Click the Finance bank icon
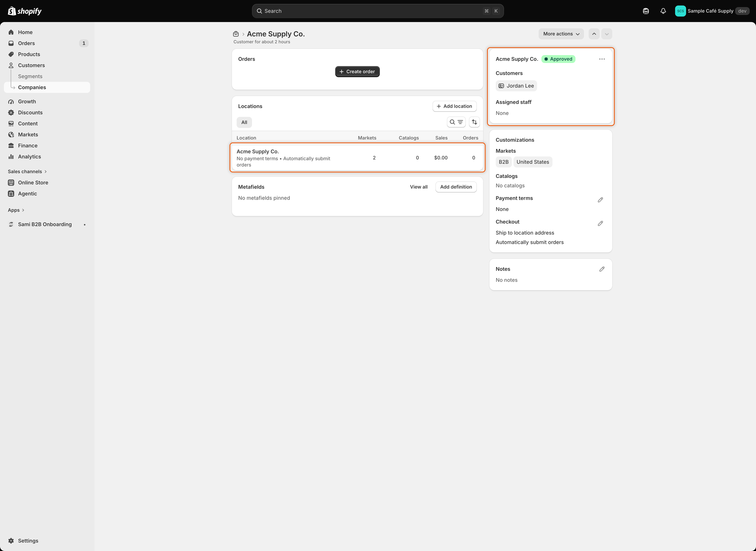 click(11, 146)
